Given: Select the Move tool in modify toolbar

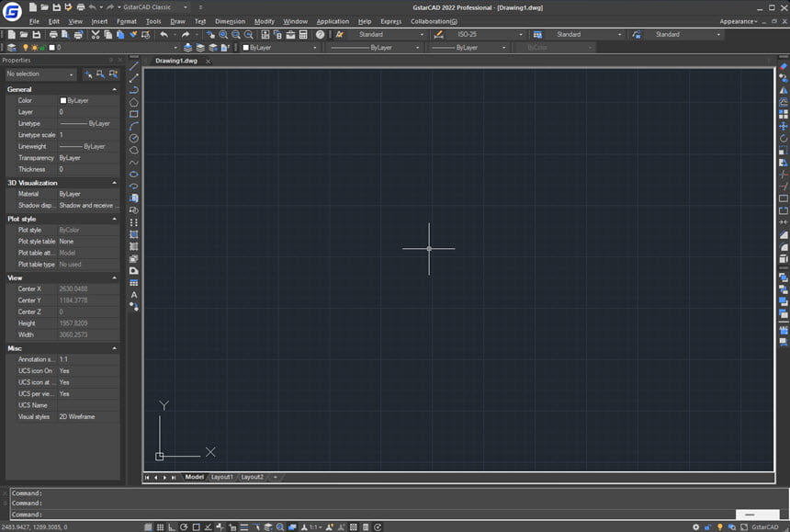Looking at the screenshot, I should coord(784,127).
